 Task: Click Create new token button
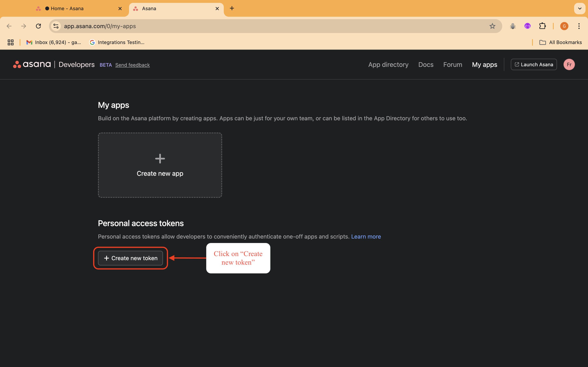click(130, 258)
